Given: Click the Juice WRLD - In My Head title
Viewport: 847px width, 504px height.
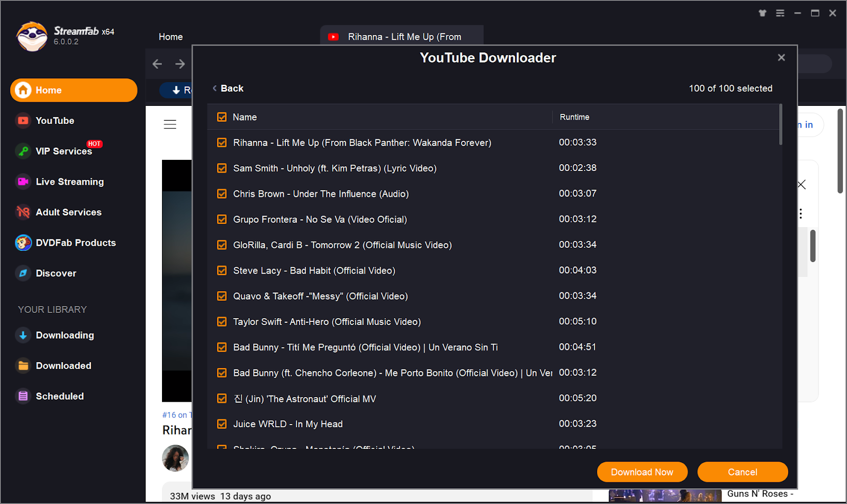Looking at the screenshot, I should pos(288,424).
